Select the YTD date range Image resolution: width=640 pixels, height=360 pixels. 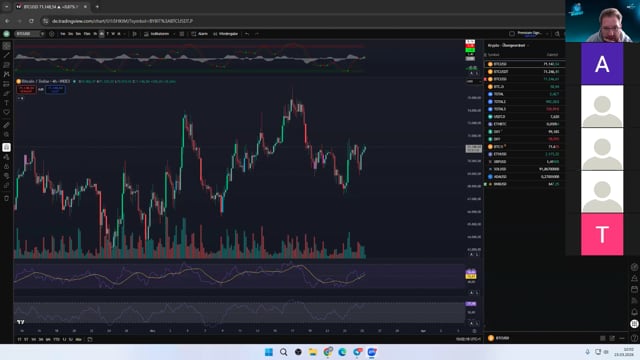click(x=56, y=339)
